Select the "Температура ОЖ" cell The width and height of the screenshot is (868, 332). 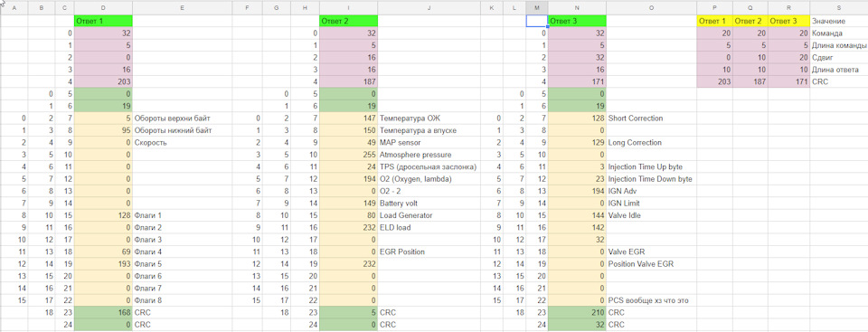click(429, 119)
